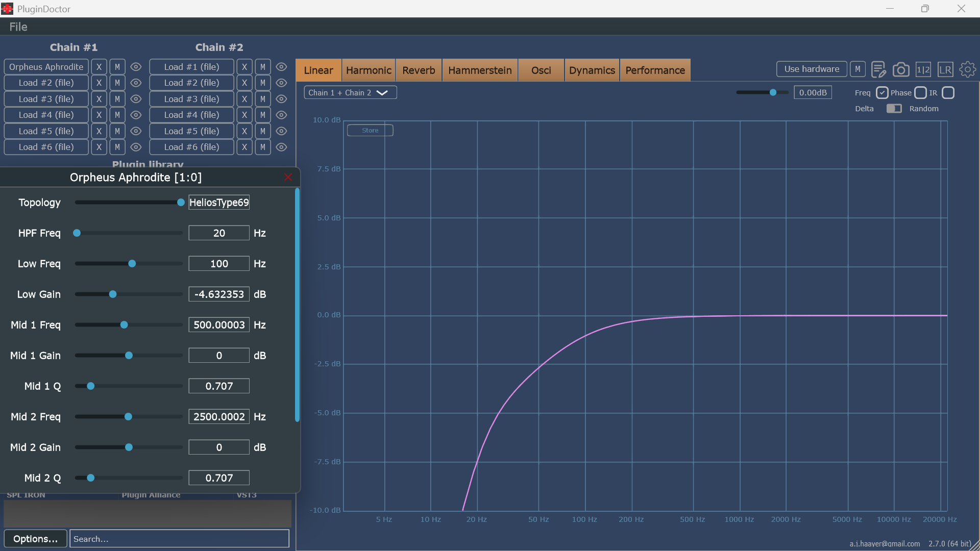Switch to the Osci tab
This screenshot has width=980, height=551.
[541, 70]
